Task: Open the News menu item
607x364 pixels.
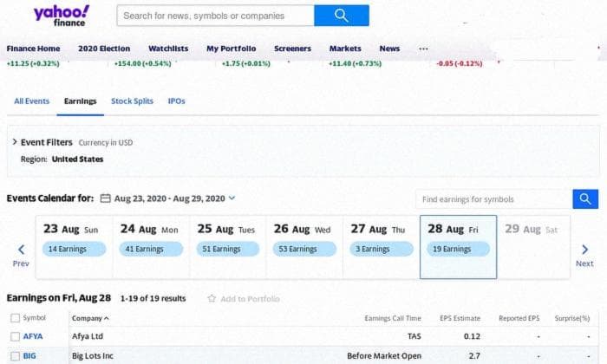Action: (389, 49)
